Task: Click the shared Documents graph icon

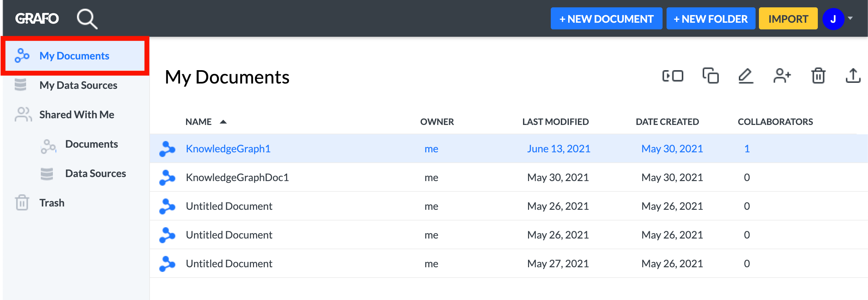Action: (48, 146)
